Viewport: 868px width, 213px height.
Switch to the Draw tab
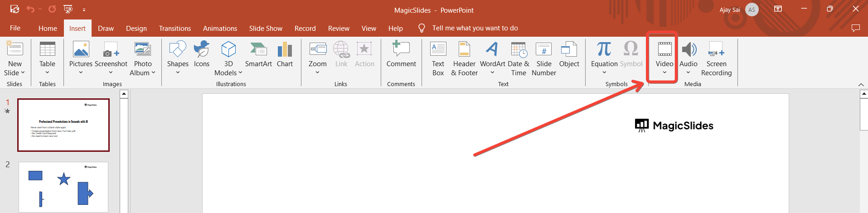pyautogui.click(x=106, y=28)
